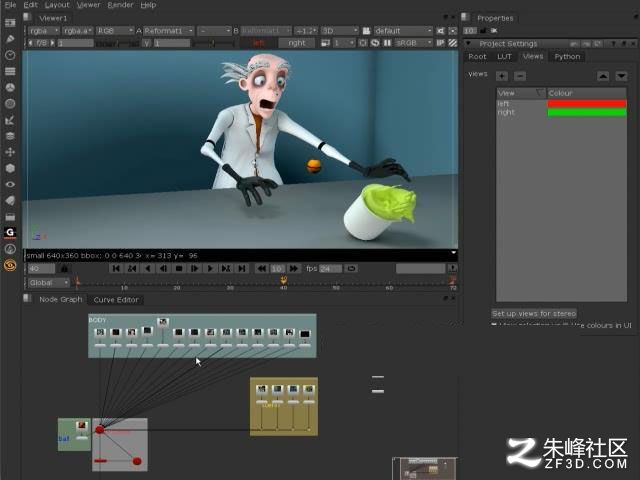Open the Viewer menu
Image resolution: width=640 pixels, height=480 pixels.
click(89, 5)
